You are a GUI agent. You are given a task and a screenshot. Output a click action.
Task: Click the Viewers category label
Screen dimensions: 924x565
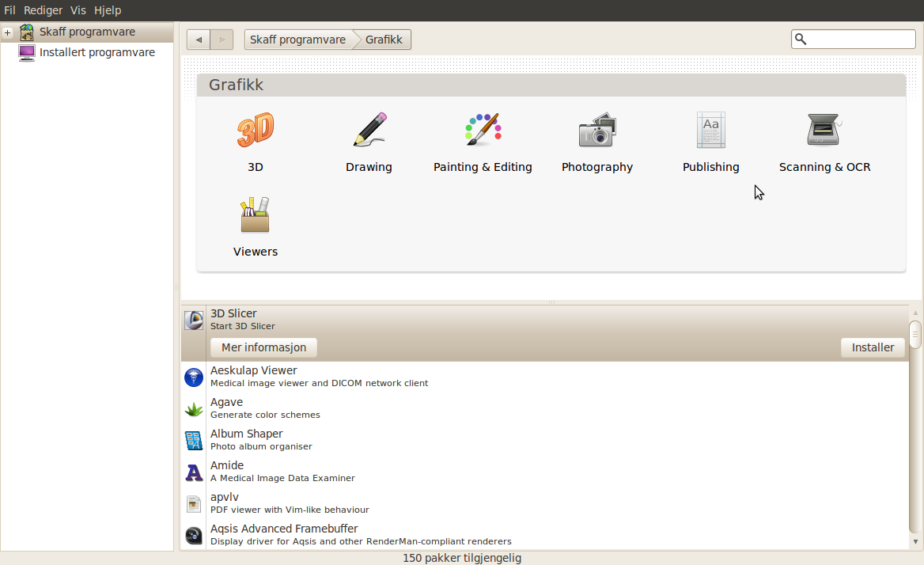pyautogui.click(x=256, y=252)
